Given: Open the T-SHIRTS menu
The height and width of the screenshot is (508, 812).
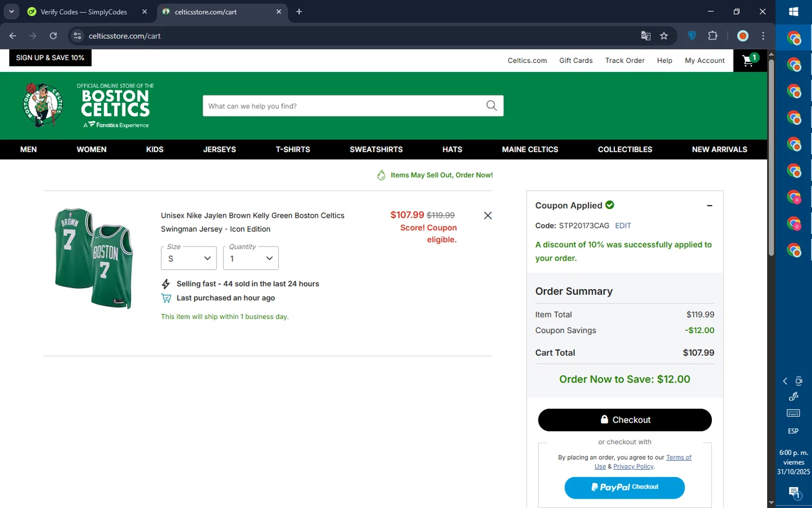Looking at the screenshot, I should [x=293, y=149].
